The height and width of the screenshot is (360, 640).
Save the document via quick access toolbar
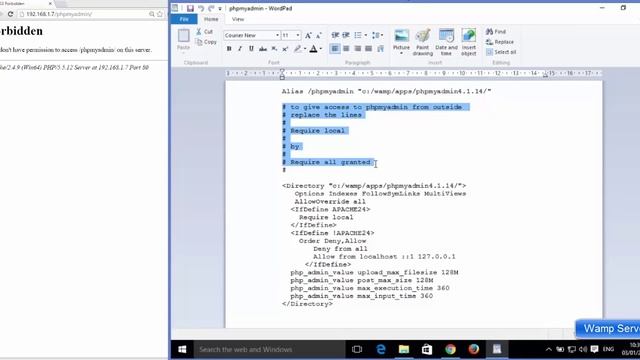pos(190,8)
